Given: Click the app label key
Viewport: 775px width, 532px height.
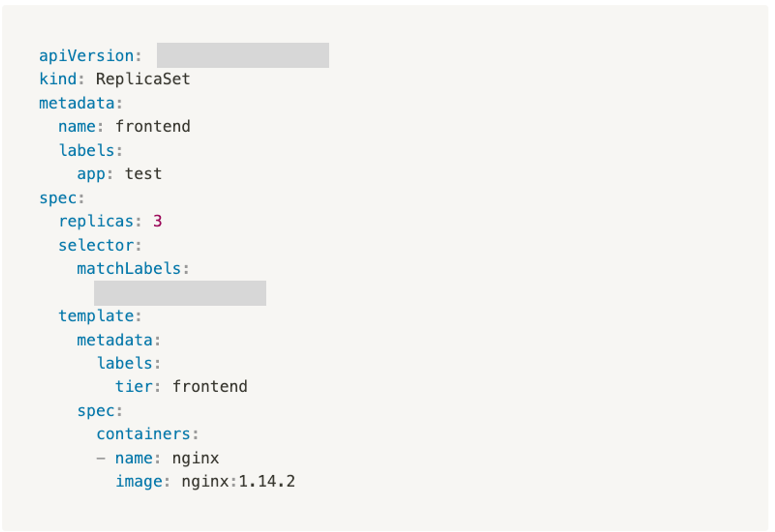Looking at the screenshot, I should [91, 174].
